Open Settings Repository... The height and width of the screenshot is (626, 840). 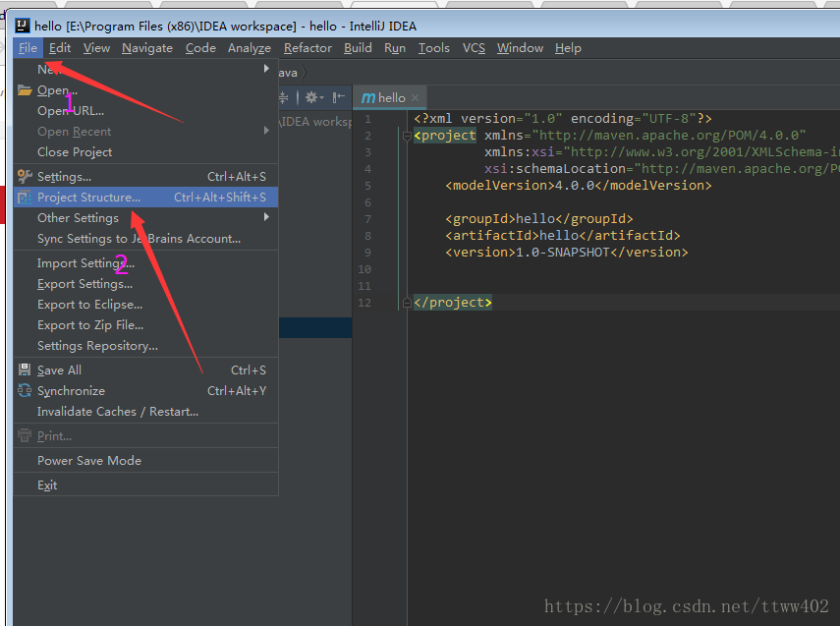pyautogui.click(x=145, y=346)
